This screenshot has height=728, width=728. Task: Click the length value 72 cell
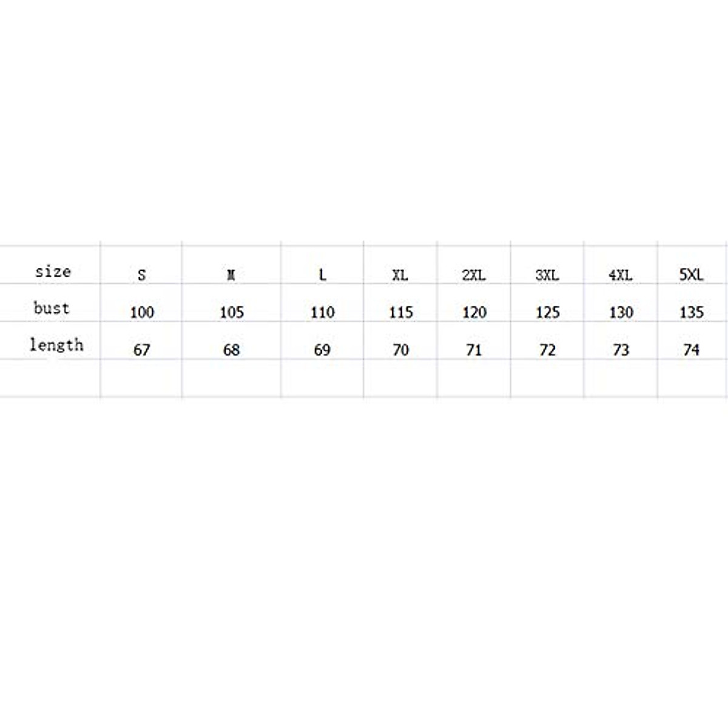click(547, 350)
